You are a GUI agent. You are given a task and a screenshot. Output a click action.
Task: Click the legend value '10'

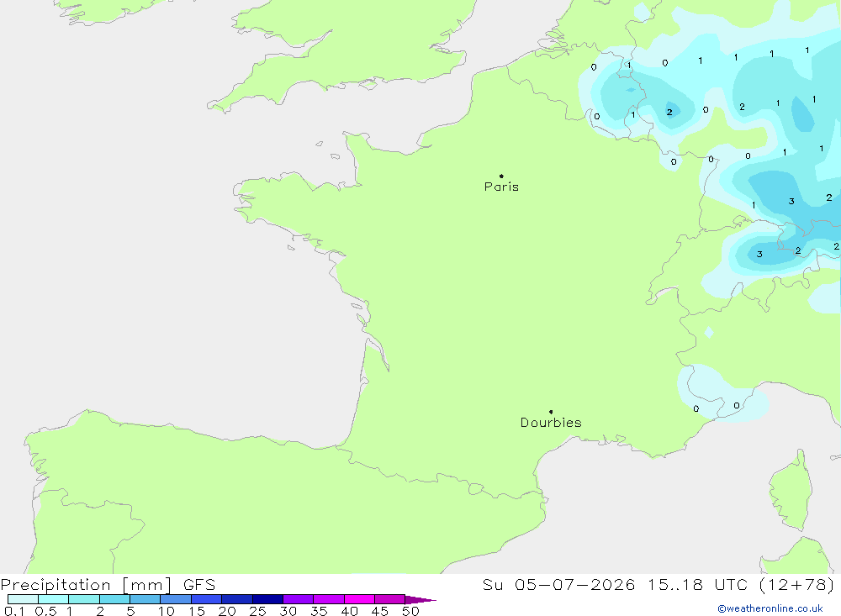pyautogui.click(x=167, y=611)
